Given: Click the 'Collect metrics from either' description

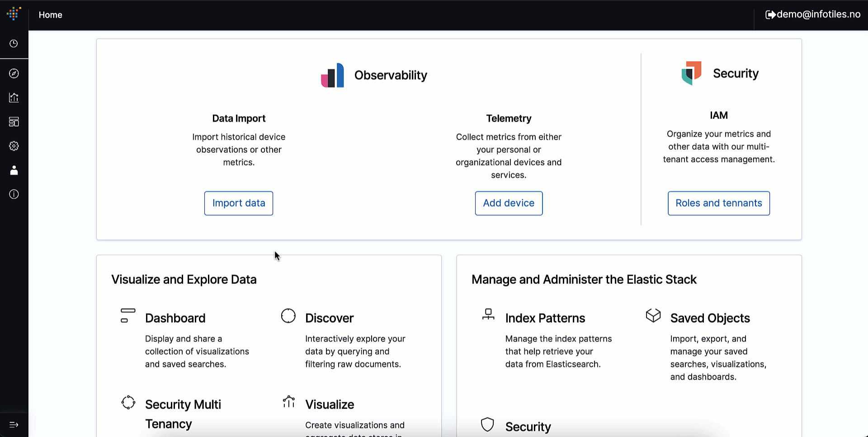Looking at the screenshot, I should 509,156.
